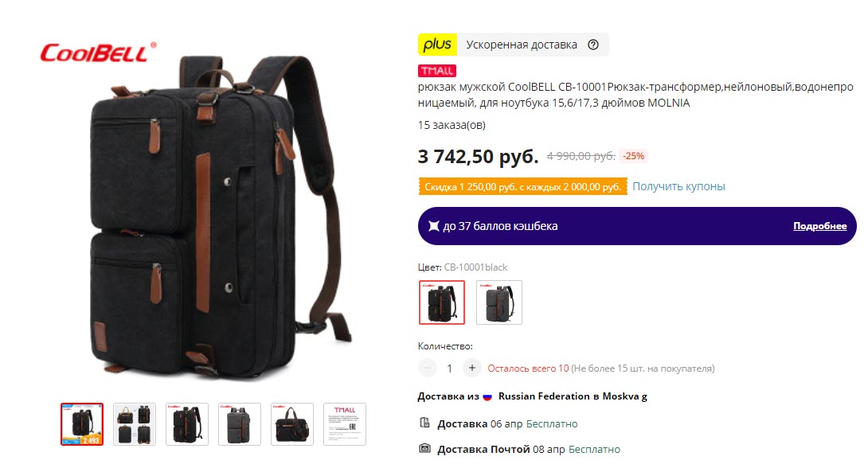This screenshot has width=868, height=468.
Task: Click the CoolBELL brand logo
Action: [x=98, y=53]
